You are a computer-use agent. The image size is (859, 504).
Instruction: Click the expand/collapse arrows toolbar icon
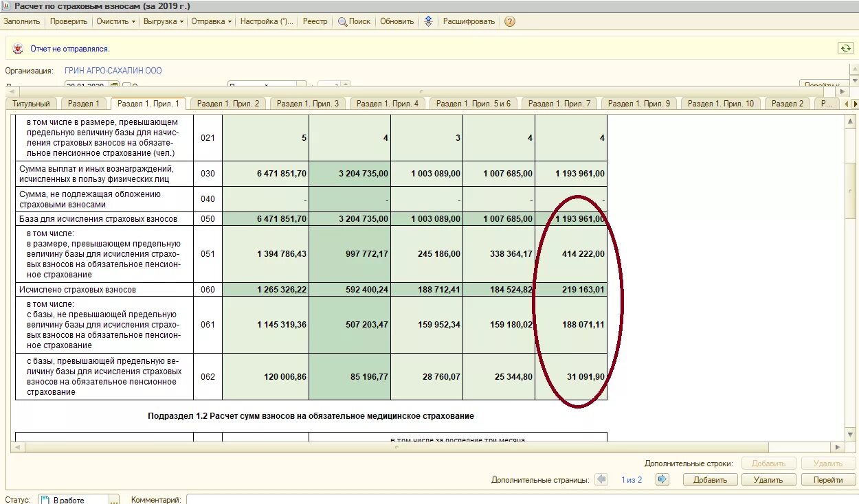point(428,21)
